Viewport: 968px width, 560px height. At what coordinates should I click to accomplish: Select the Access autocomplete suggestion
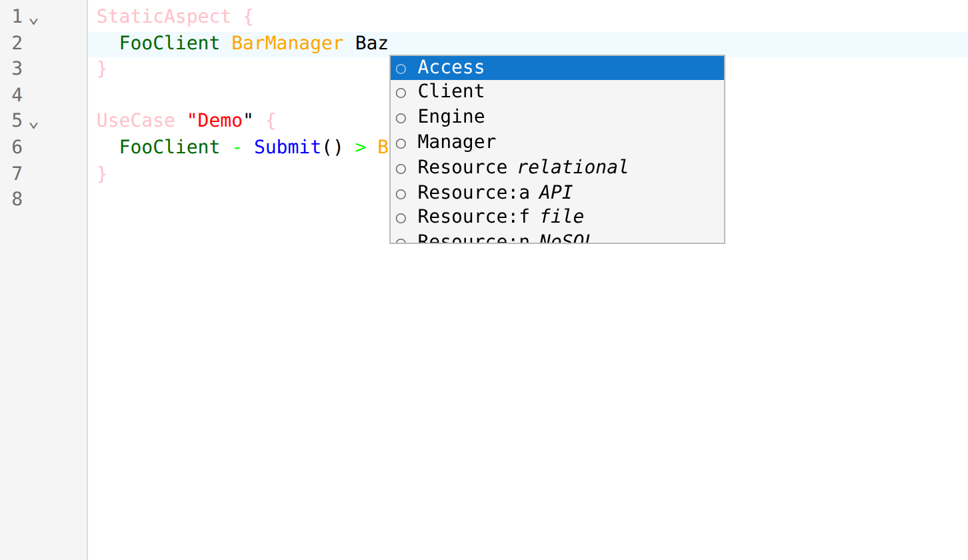pos(557,67)
